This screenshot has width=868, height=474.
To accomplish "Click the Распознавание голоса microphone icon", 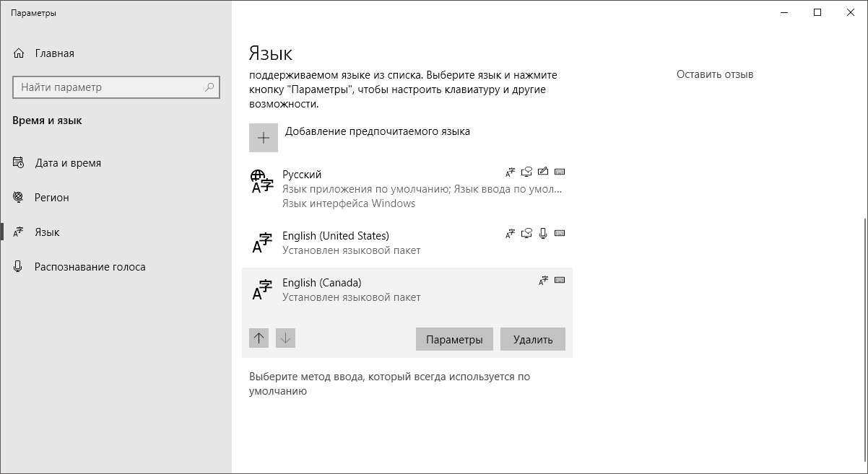I will tap(19, 267).
